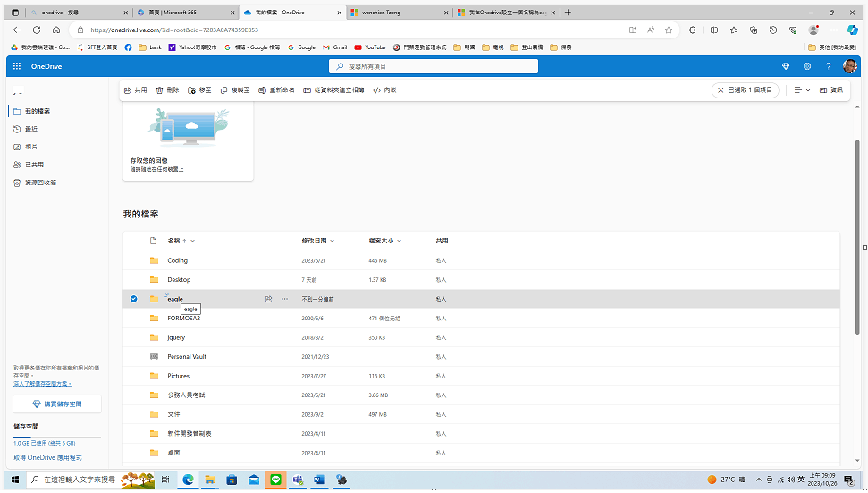Open the 文件 folder
This screenshot has height=493, width=868.
(x=173, y=414)
